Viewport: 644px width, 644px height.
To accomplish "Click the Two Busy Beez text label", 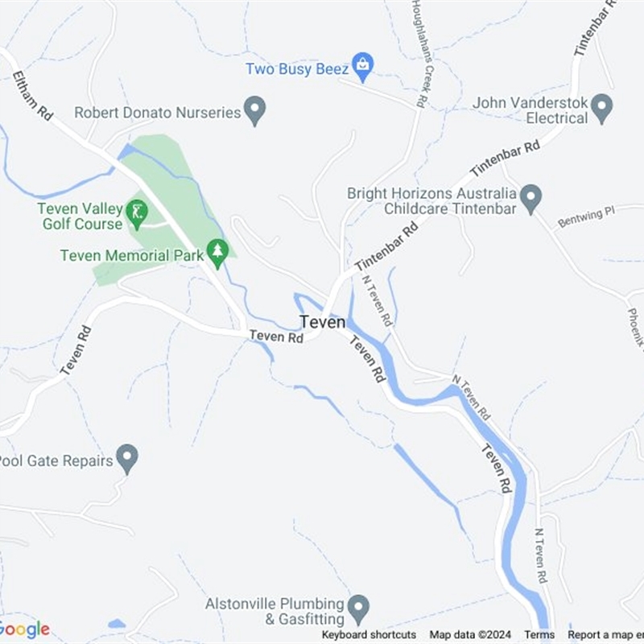I will point(297,68).
